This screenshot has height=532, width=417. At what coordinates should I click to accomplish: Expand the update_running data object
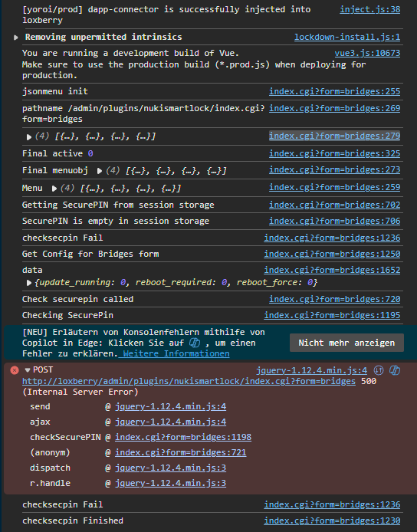(x=29, y=283)
